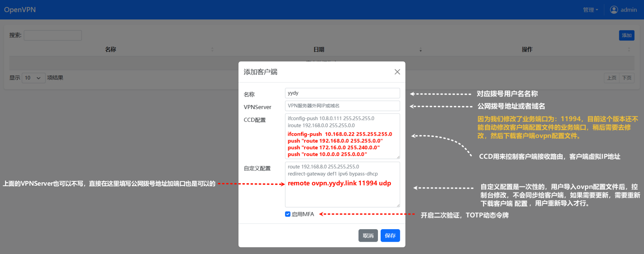Click the 取消 button
Screen dimensions: 644x254
coord(368,236)
